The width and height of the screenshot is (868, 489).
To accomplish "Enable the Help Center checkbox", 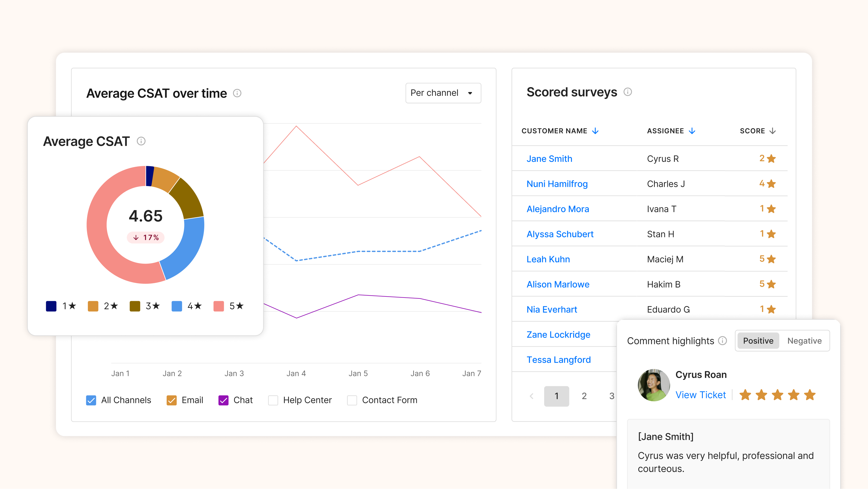I will tap(273, 400).
